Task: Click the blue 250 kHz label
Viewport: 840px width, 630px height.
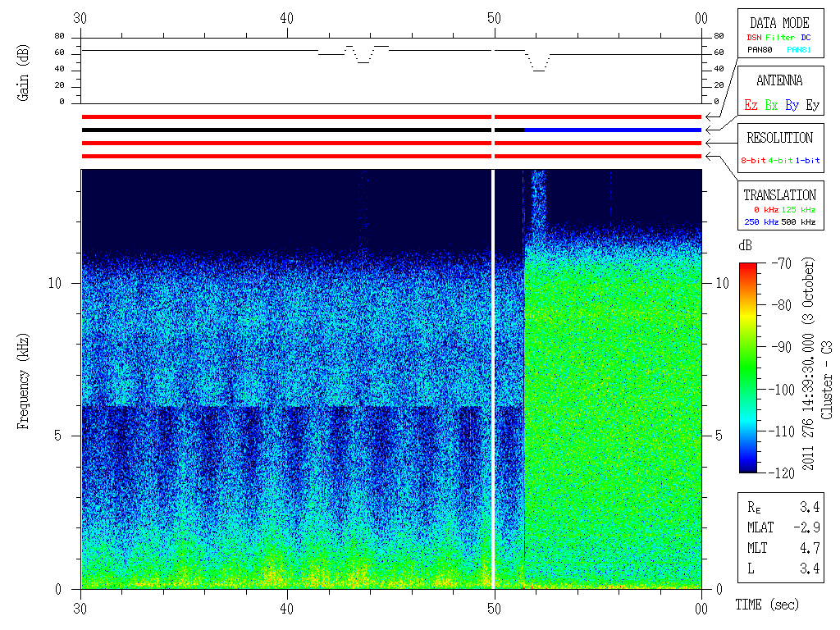Action: click(761, 221)
